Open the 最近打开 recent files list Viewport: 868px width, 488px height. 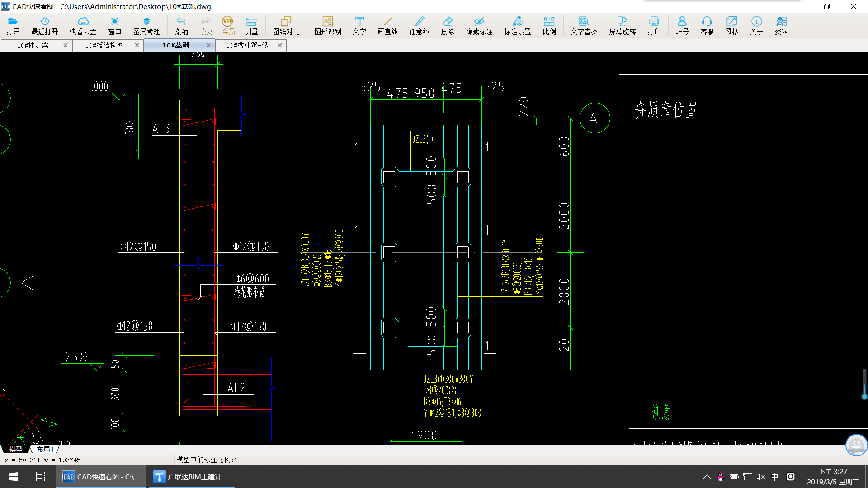click(44, 26)
